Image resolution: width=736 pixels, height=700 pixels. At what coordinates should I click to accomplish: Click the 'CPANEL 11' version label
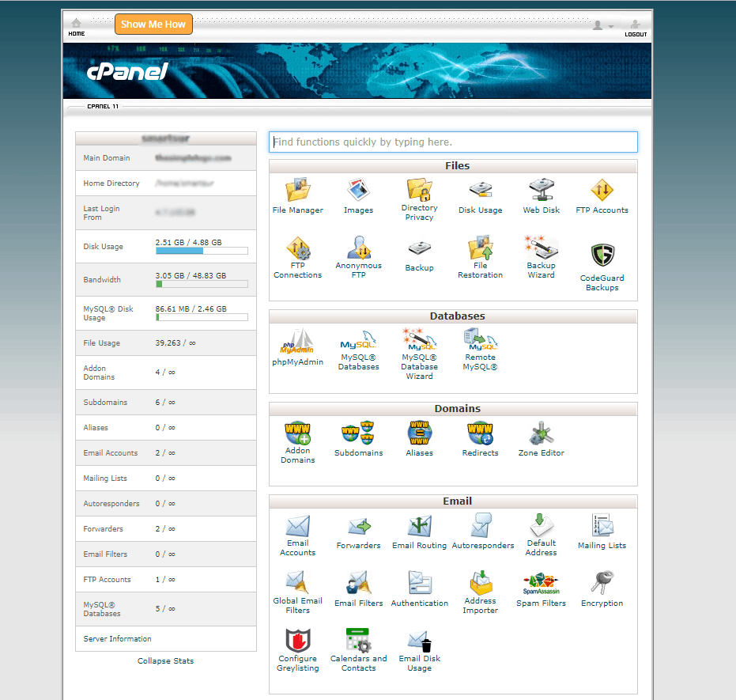click(103, 107)
